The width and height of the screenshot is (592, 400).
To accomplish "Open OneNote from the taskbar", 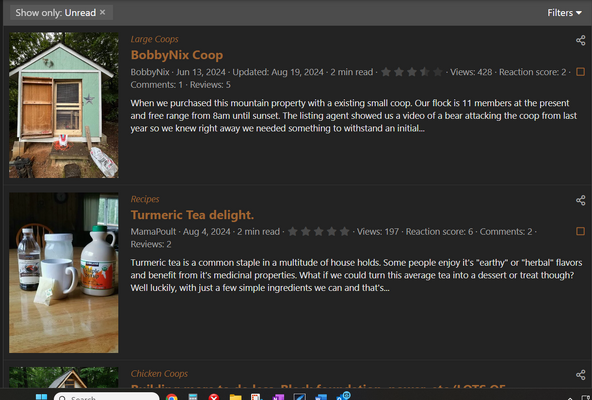I will [x=278, y=397].
